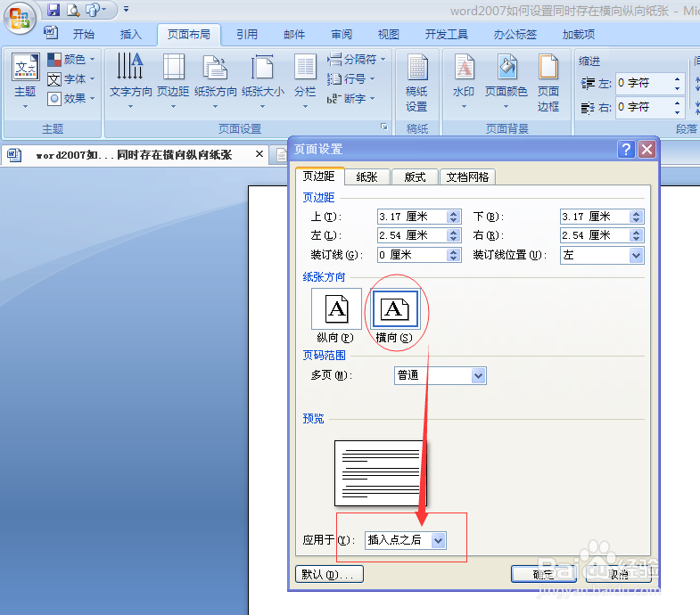Adjust right indent (右) spinner

click(677, 107)
